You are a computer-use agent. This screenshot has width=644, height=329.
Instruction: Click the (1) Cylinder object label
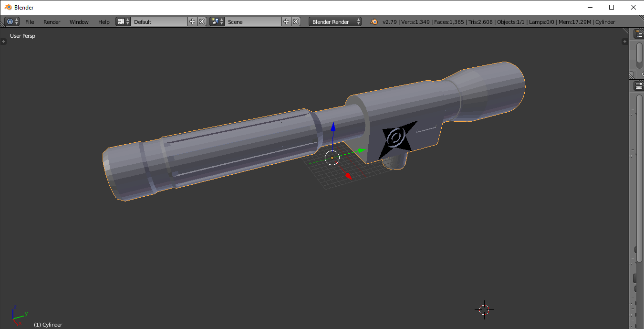[48, 325]
